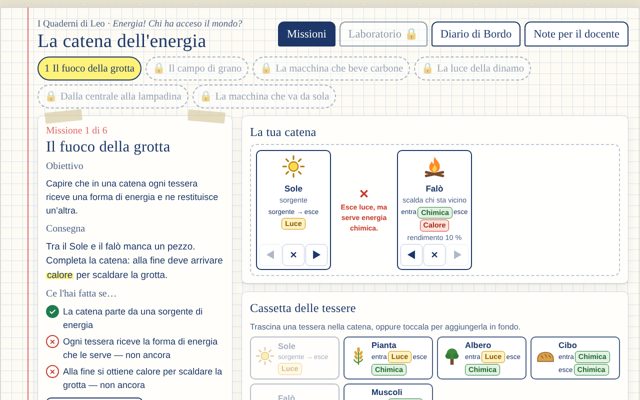Select locked mission Dalla centrale alla lampadina

113,96
